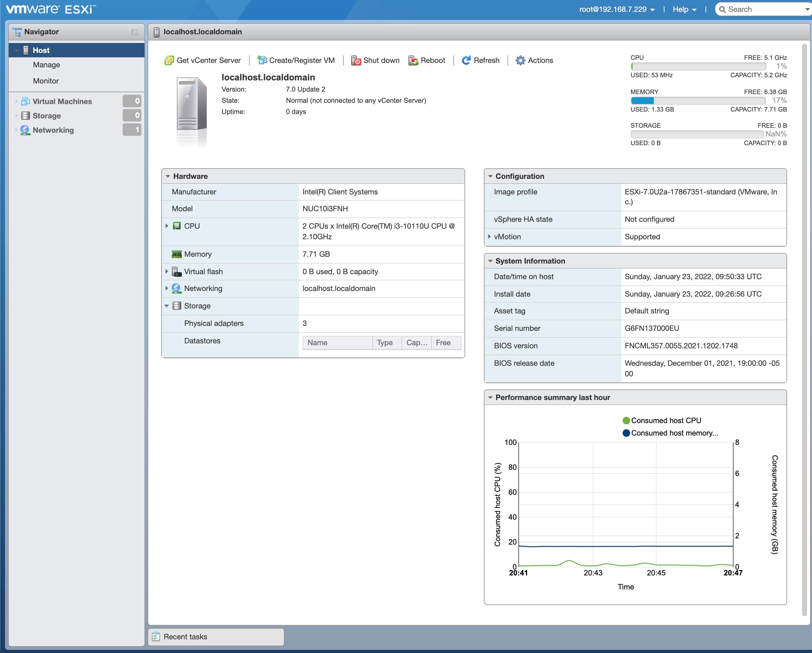Viewport: 812px width, 653px height.
Task: Open the search options dropdown arrow
Action: click(x=806, y=10)
